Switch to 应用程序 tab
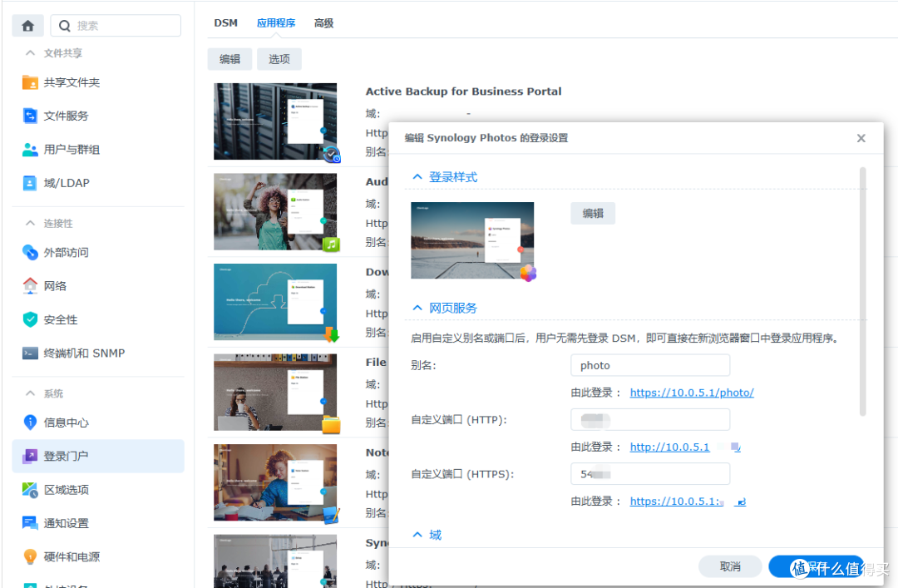The image size is (898, 588). click(x=276, y=23)
